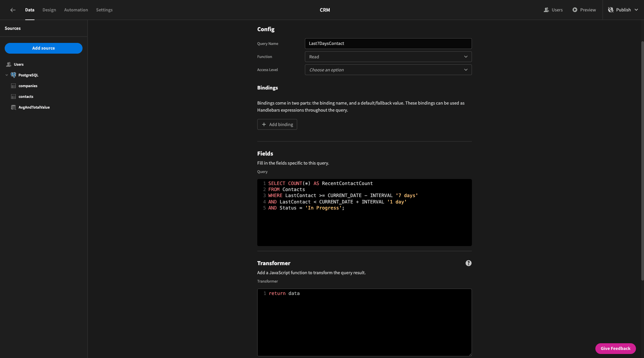644x358 pixels.
Task: Open the Function dropdown showing Read
Action: coord(388,57)
